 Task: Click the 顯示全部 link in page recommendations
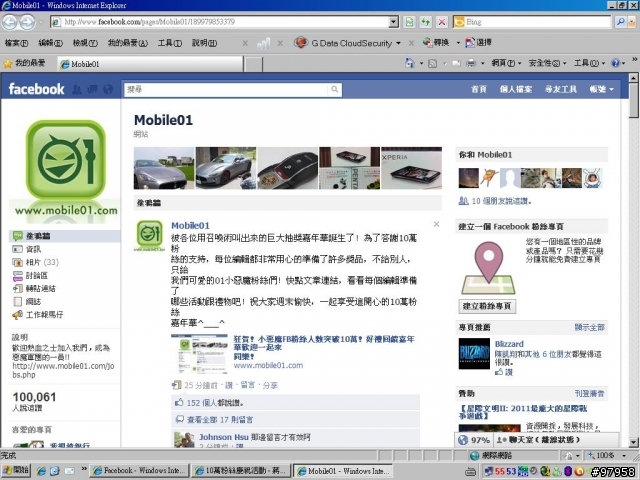(589, 327)
